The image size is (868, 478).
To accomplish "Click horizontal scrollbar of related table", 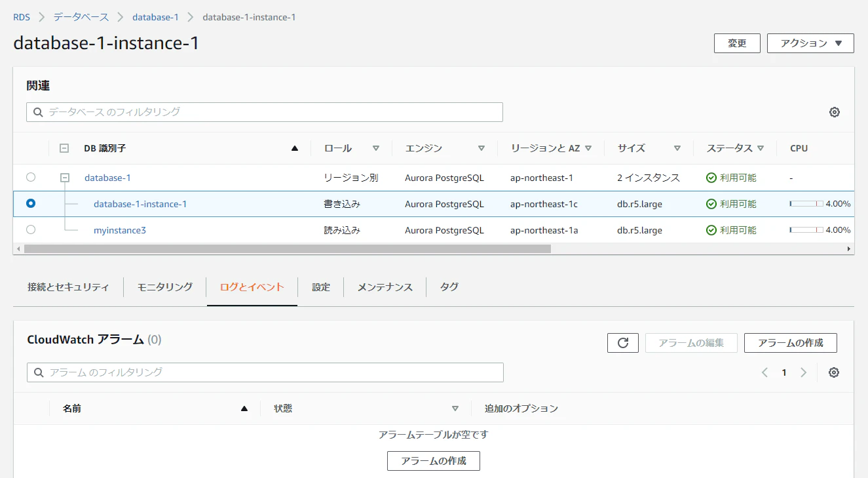I will point(287,249).
